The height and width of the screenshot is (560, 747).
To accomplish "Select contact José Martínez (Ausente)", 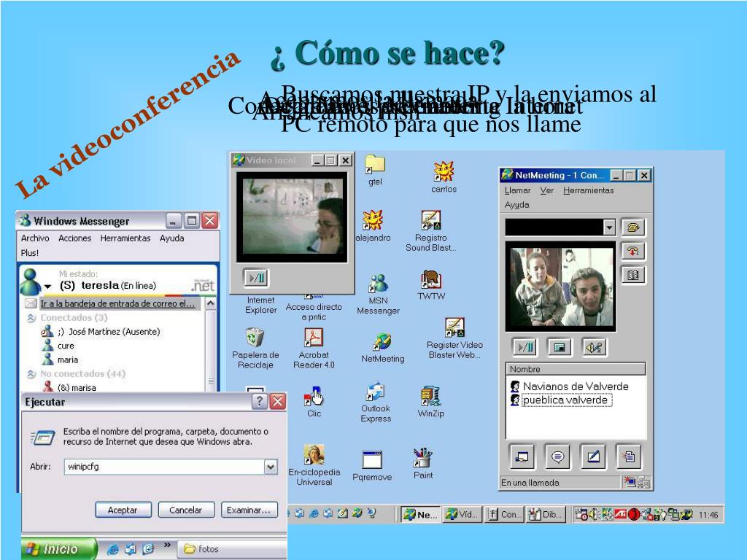I will (x=101, y=332).
